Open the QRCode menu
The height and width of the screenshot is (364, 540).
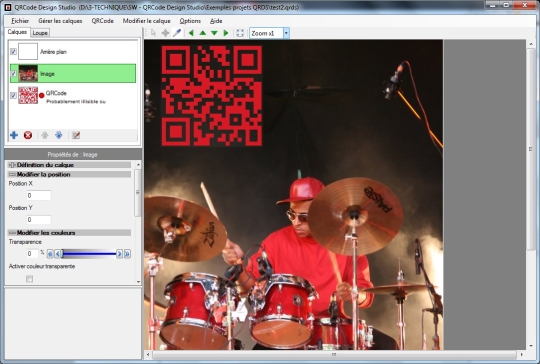coord(103,21)
